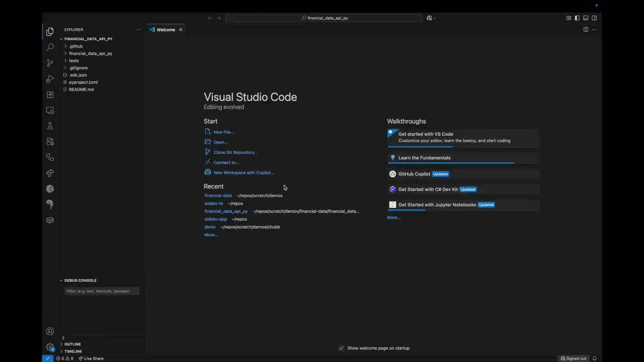Open Get started with VS Code walkthrough

(x=463, y=137)
